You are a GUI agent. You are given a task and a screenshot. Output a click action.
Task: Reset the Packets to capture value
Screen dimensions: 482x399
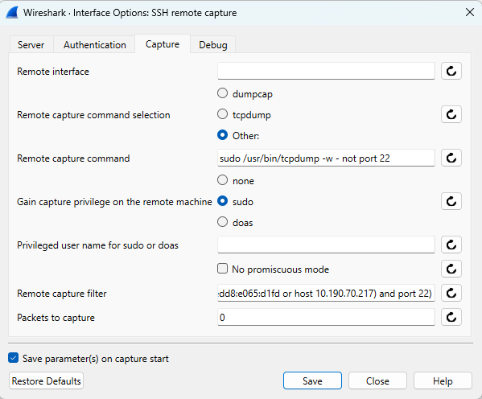451,317
